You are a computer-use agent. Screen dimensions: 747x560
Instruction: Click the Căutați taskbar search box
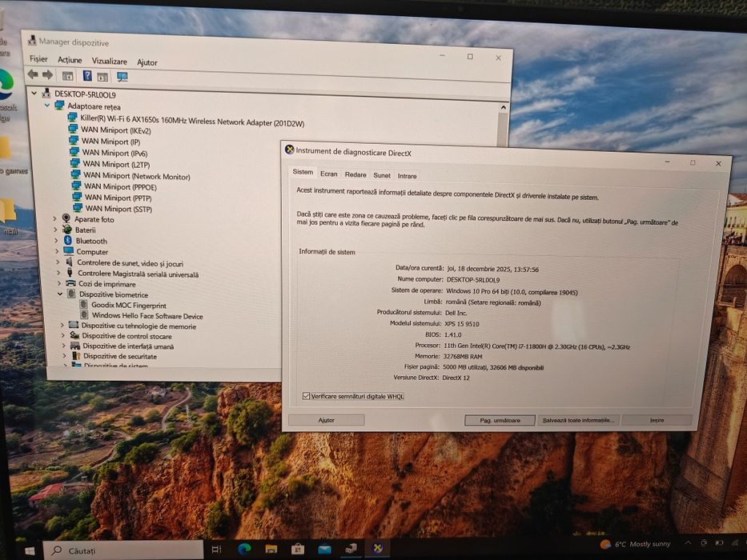123,550
